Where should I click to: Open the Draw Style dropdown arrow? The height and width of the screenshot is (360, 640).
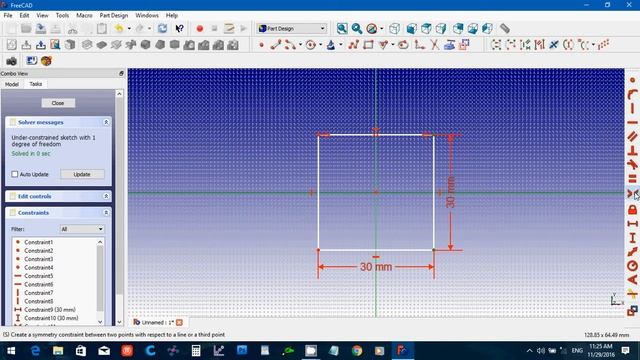[382, 29]
